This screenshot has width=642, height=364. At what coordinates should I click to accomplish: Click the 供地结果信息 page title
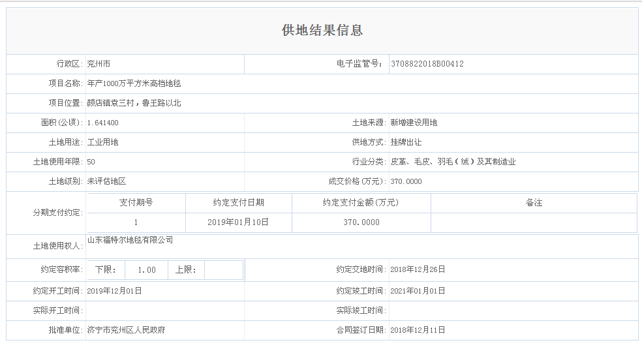(322, 31)
